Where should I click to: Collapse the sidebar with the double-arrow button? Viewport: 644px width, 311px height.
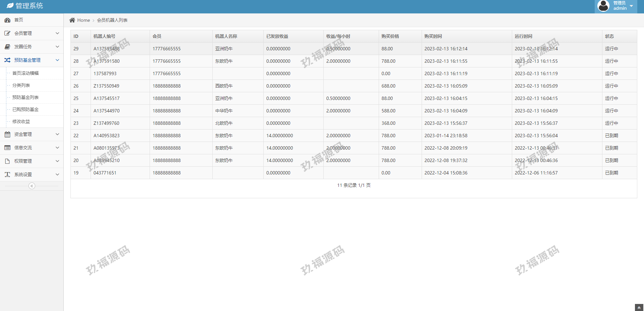pos(32,186)
